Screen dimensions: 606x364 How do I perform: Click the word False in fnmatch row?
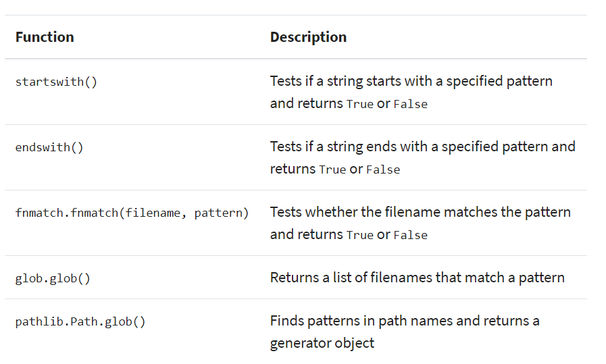pyautogui.click(x=410, y=236)
